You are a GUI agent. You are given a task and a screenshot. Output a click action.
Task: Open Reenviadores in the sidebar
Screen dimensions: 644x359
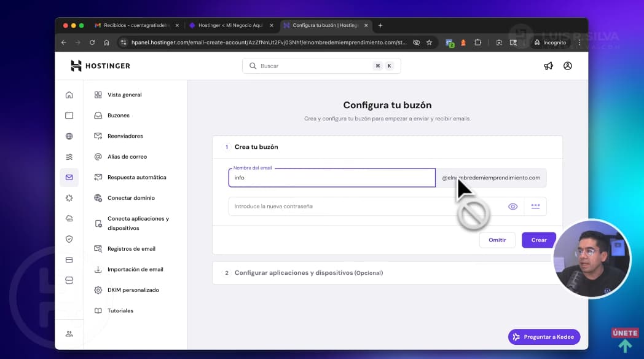[125, 136]
